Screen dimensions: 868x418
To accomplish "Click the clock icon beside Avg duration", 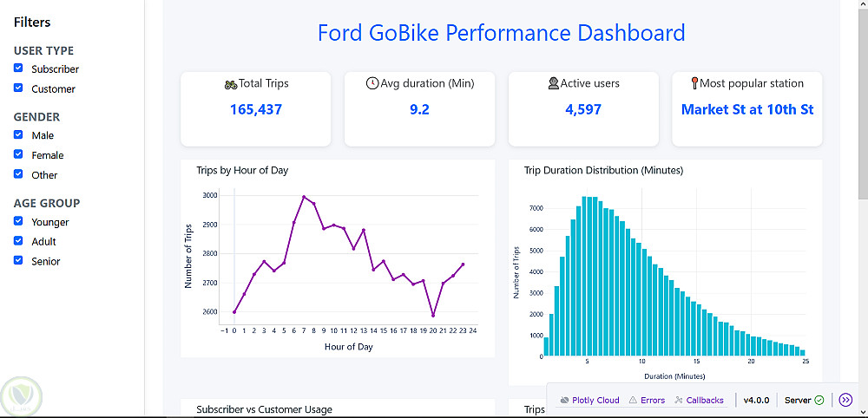I will (x=373, y=84).
